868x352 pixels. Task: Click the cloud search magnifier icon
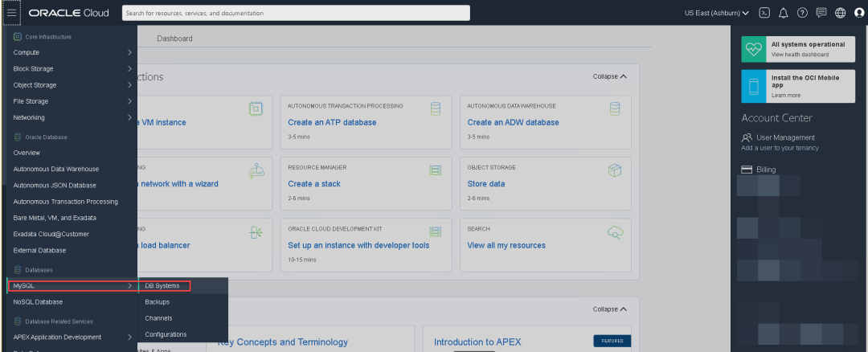(615, 232)
